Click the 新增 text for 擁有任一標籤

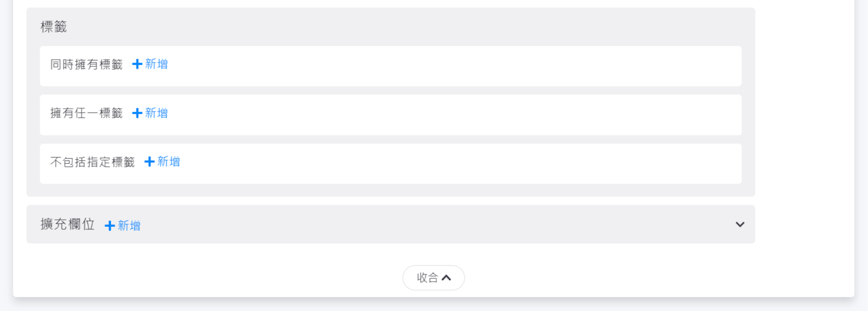click(x=156, y=113)
